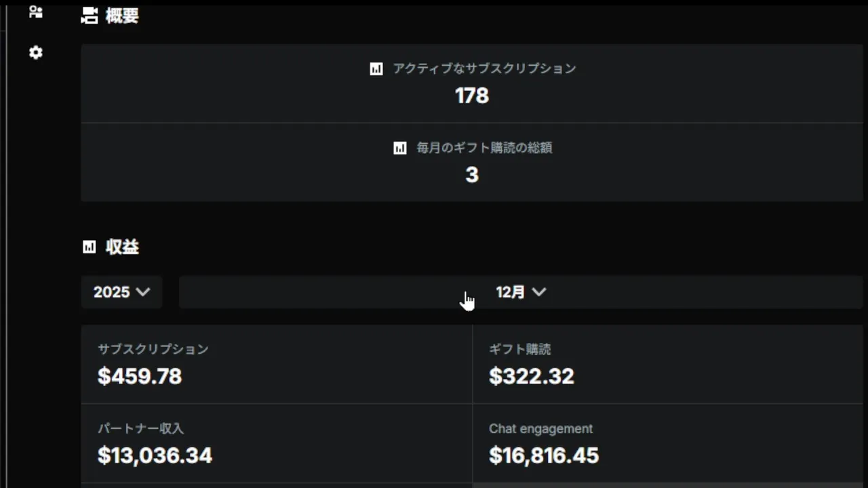Expand the 12月 month selector
The image size is (868, 488).
(520, 292)
